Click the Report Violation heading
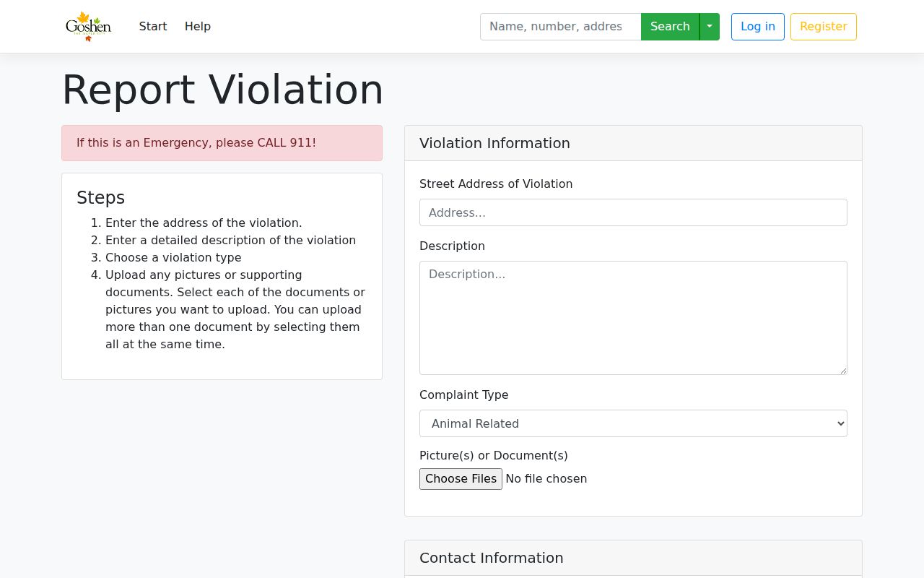This screenshot has width=924, height=578. [x=222, y=90]
